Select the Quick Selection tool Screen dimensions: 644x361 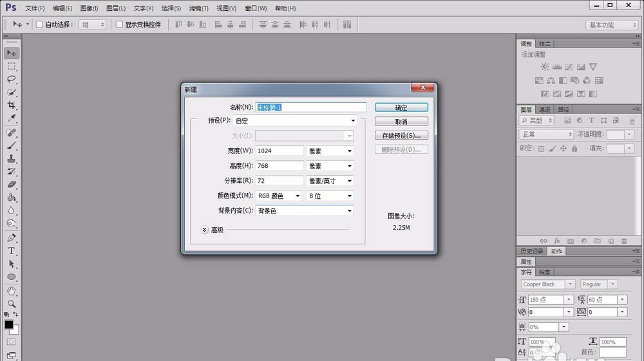tap(12, 92)
